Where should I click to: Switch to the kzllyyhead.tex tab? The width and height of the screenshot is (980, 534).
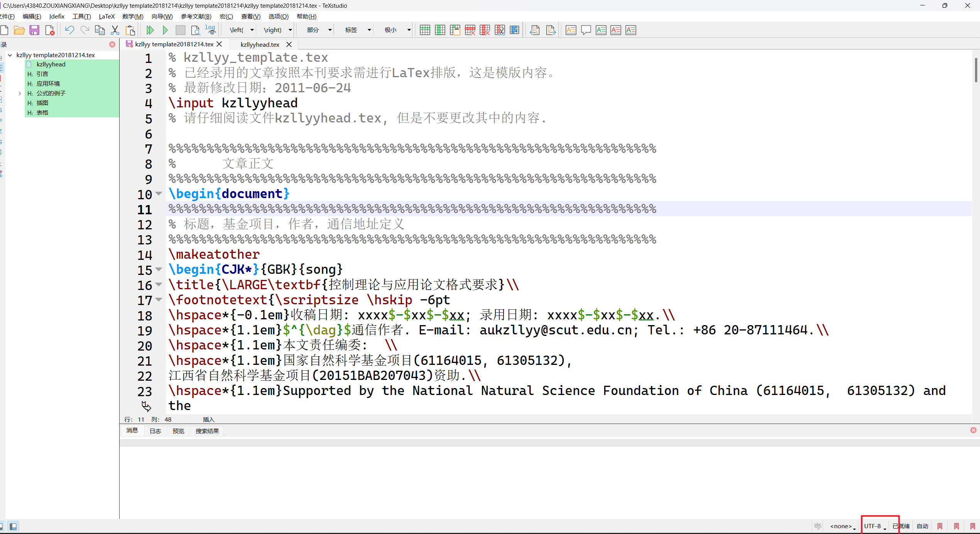click(x=260, y=44)
